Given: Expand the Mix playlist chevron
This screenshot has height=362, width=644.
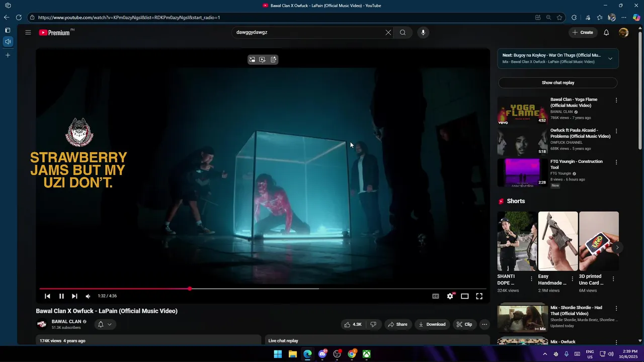Looking at the screenshot, I should 610,58.
